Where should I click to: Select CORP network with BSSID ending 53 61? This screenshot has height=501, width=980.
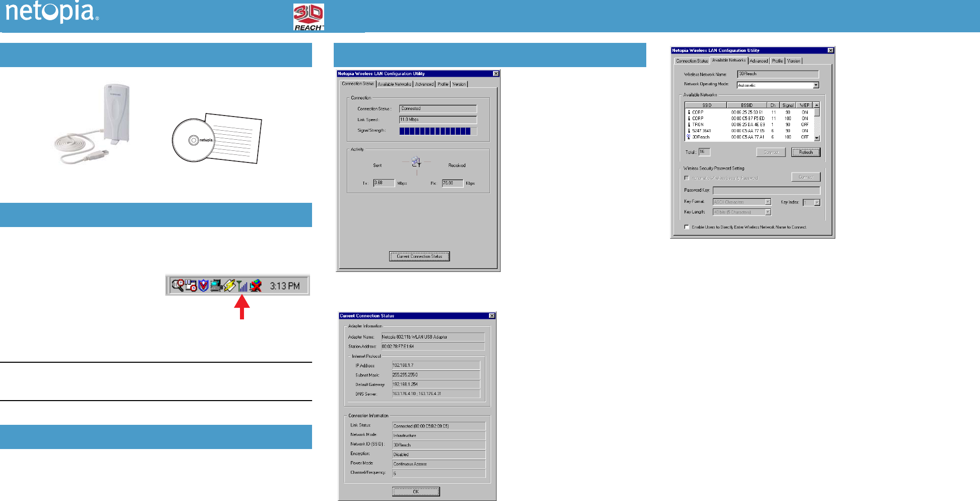coord(749,113)
